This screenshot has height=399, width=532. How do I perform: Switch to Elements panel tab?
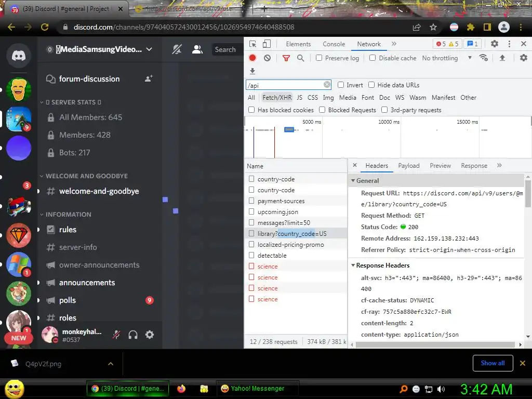(298, 44)
